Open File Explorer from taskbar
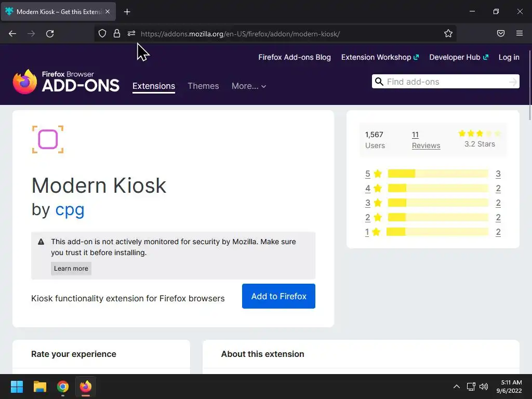This screenshot has width=532, height=399. (39, 387)
